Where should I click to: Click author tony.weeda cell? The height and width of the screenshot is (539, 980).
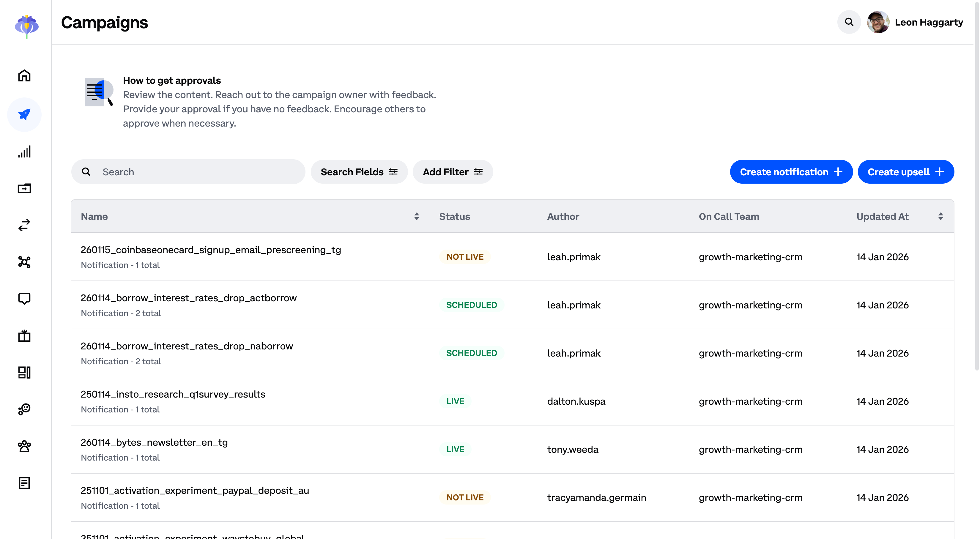(573, 449)
